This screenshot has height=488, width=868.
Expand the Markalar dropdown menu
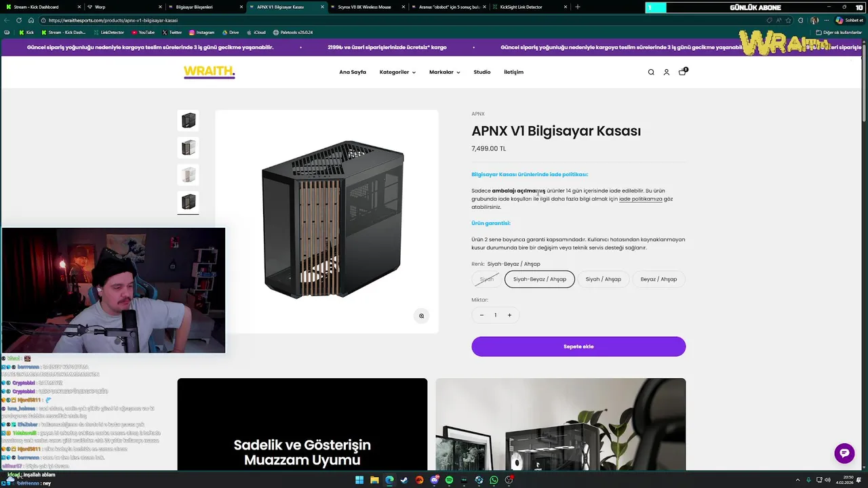pyautogui.click(x=444, y=72)
